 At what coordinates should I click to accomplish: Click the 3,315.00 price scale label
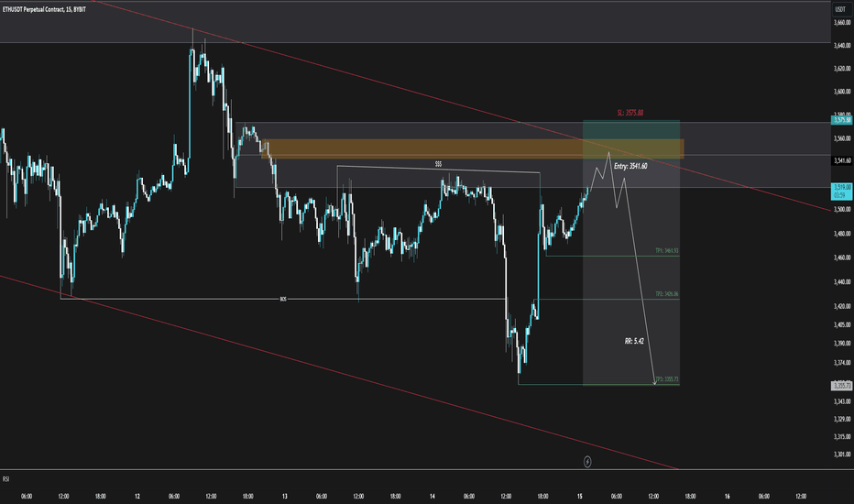pyautogui.click(x=842, y=436)
